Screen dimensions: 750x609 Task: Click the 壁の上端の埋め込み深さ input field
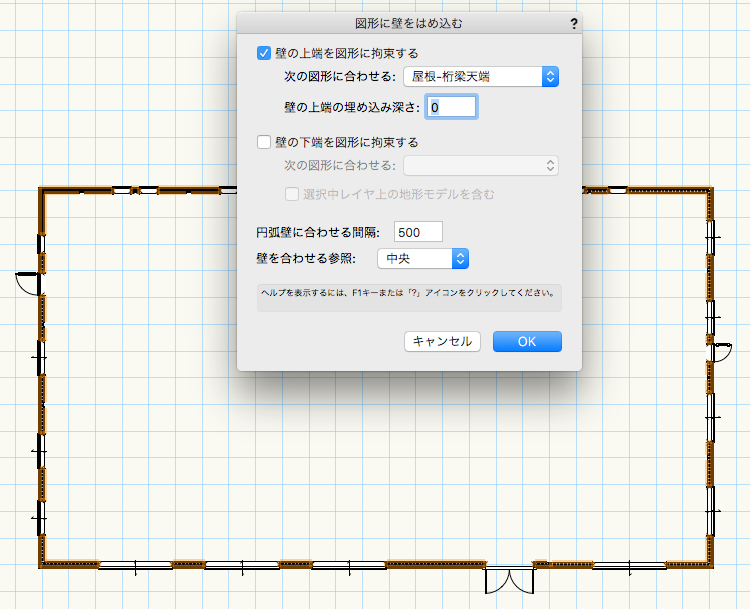pos(451,107)
